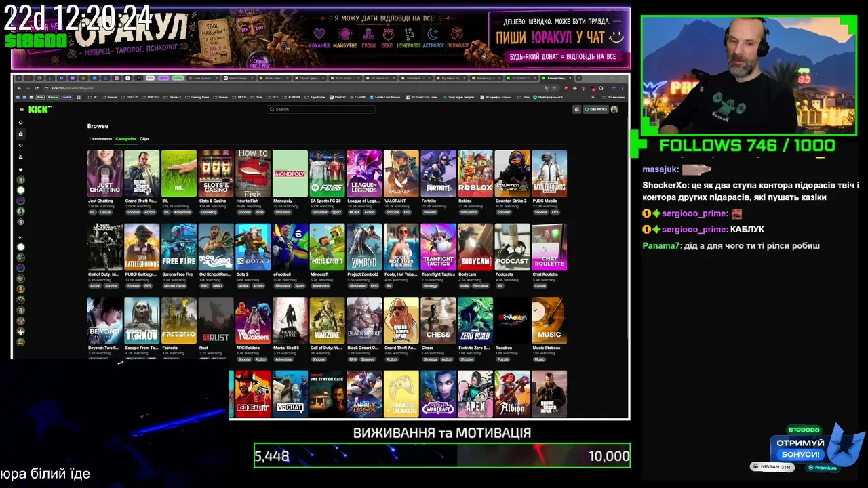Open the Beyond: Two Souls category
Screen dimensions: 868x488
(x=105, y=321)
